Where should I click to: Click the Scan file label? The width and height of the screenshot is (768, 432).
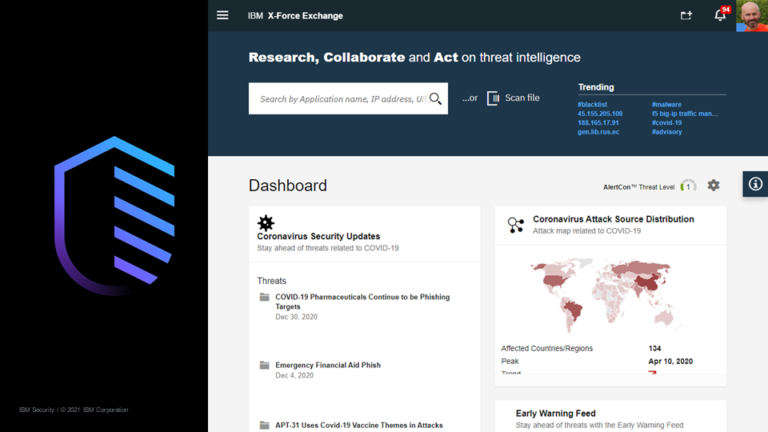point(522,98)
